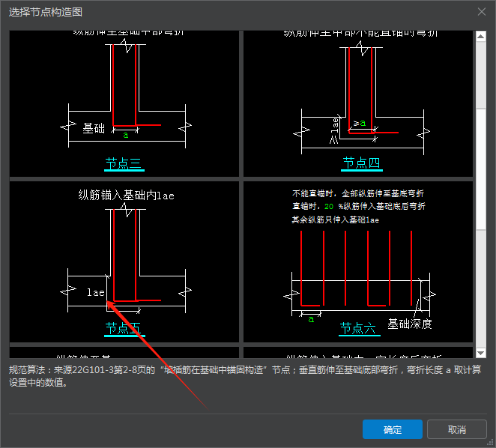Select the 节点五 link
The height and width of the screenshot is (448, 496).
pos(124,329)
